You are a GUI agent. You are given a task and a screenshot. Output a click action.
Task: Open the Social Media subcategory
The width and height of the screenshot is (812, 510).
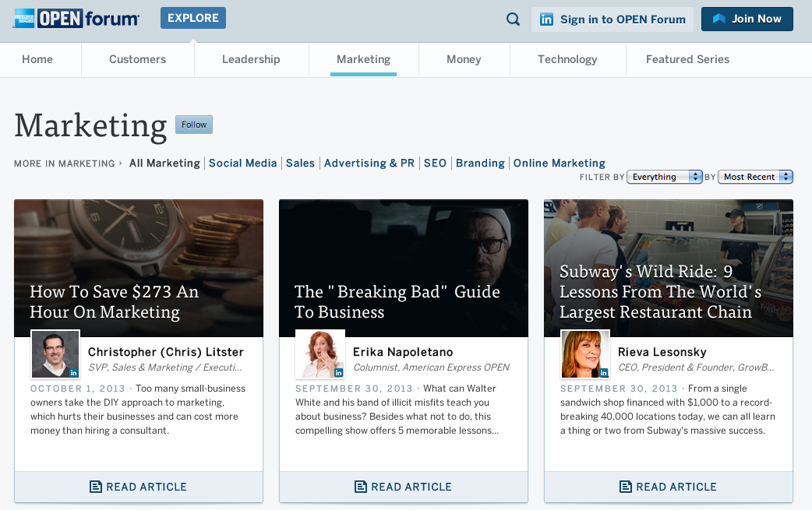coord(243,163)
